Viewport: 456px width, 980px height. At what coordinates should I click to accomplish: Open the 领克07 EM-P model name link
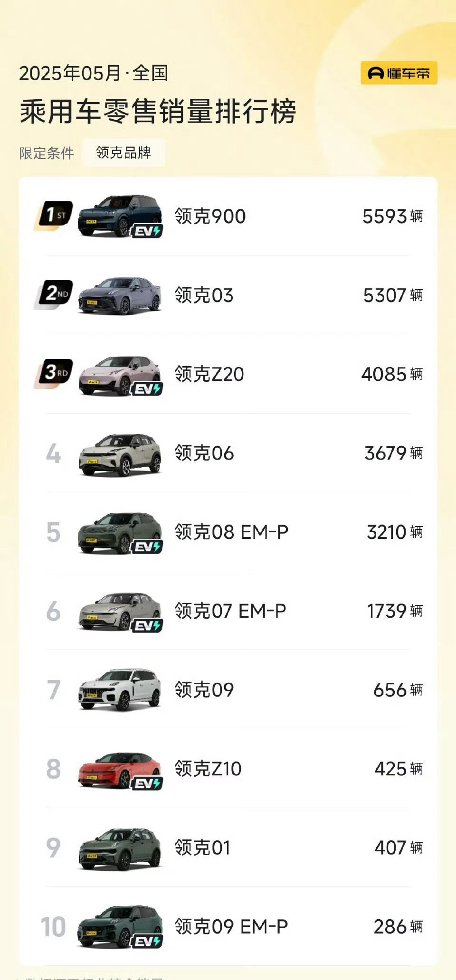click(x=230, y=611)
